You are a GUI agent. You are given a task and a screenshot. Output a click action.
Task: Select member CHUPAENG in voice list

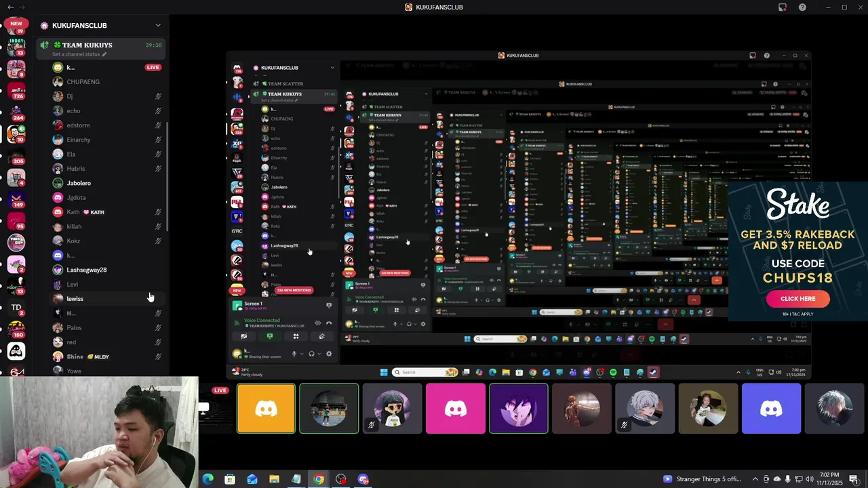[108, 82]
